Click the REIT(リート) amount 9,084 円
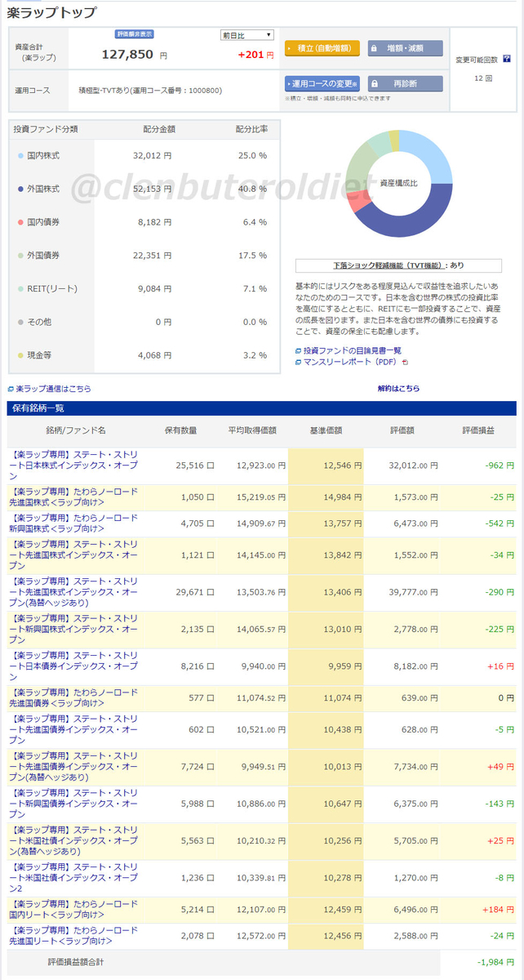Image resolution: width=524 pixels, height=980 pixels. (154, 288)
